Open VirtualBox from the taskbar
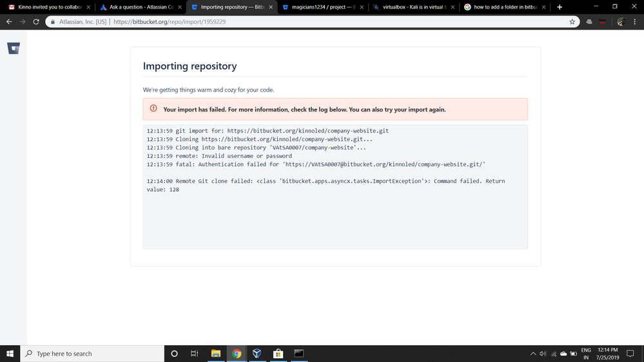Viewport: 644px width, 362px height. (257, 354)
